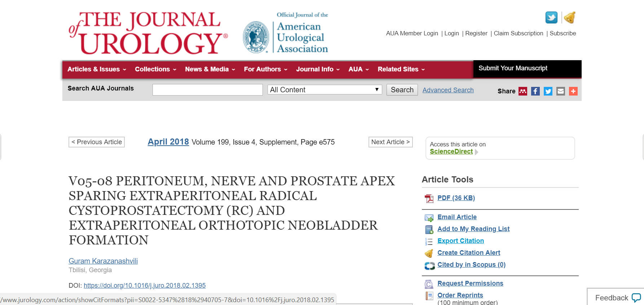
Task: Open author Guram Karazanashvili link
Action: pos(103,261)
